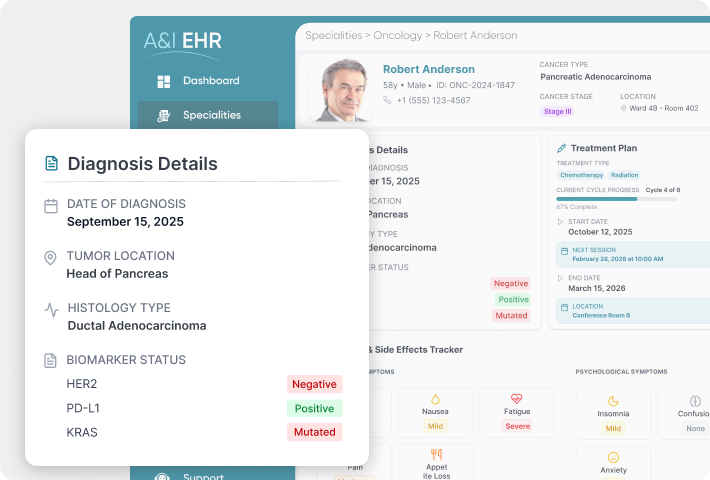Click the Conference Room B location icon
The width and height of the screenshot is (710, 480).
click(564, 307)
